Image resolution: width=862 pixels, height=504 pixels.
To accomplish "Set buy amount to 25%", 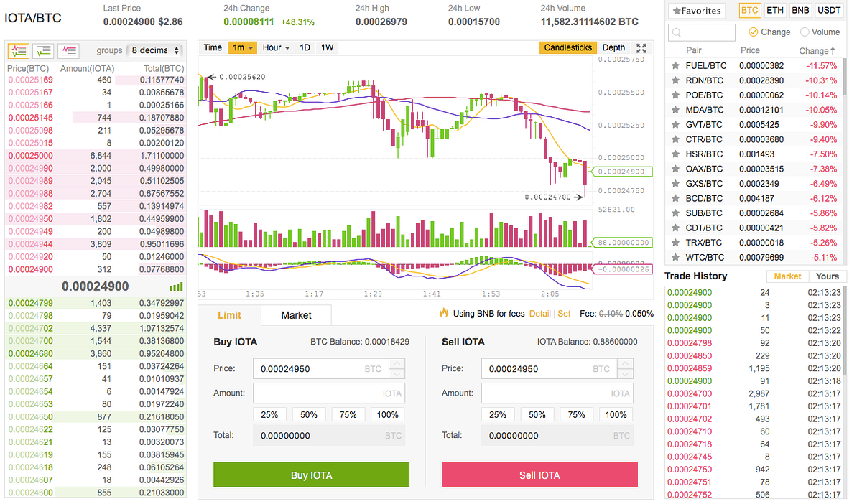I will (269, 414).
